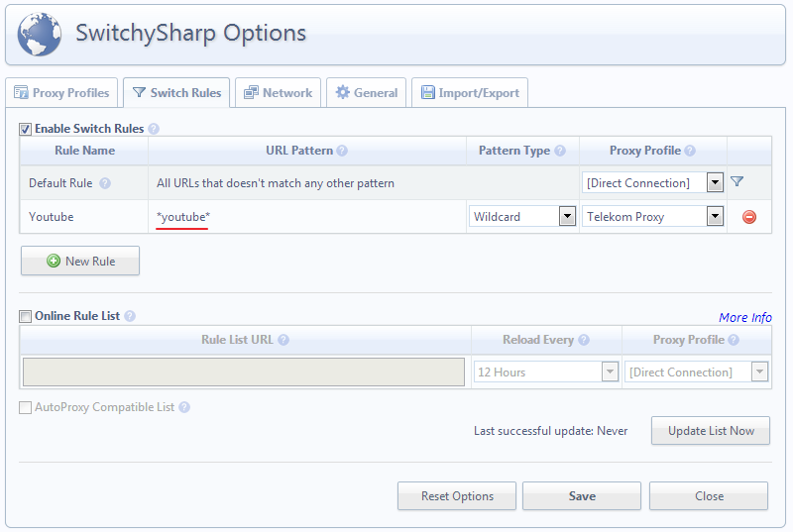Click help icon next to Enable Switch Rules

click(x=154, y=129)
